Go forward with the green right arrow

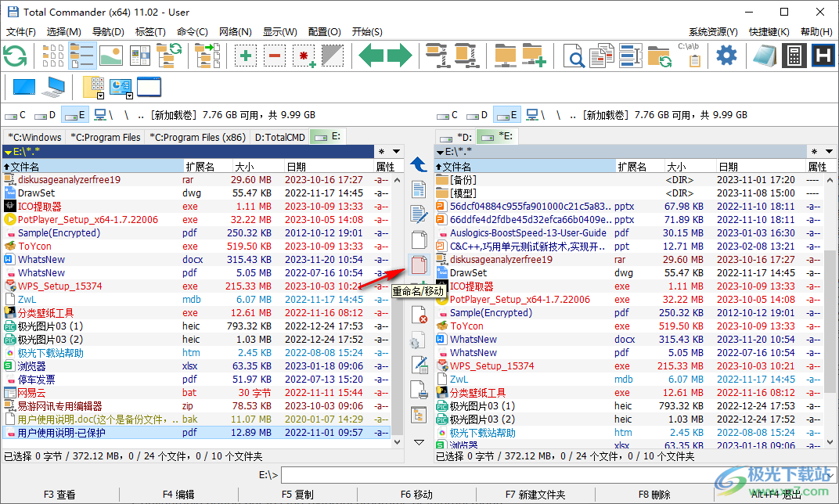pos(400,56)
